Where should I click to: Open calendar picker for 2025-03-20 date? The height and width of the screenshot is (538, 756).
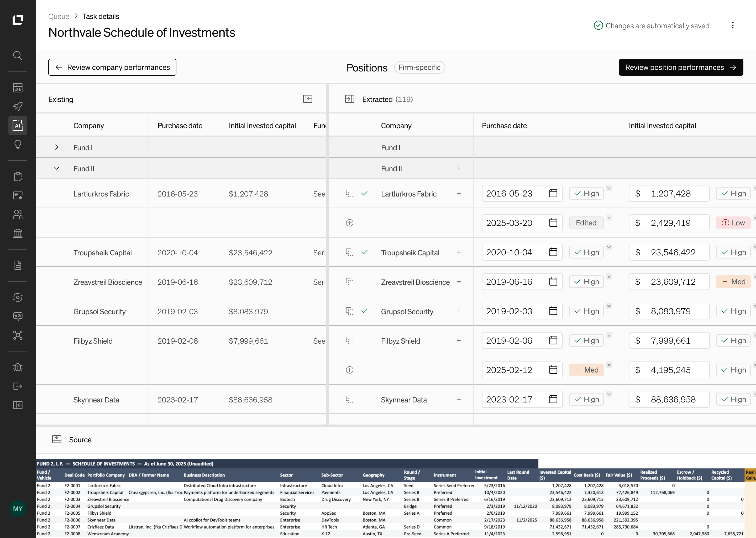[553, 223]
